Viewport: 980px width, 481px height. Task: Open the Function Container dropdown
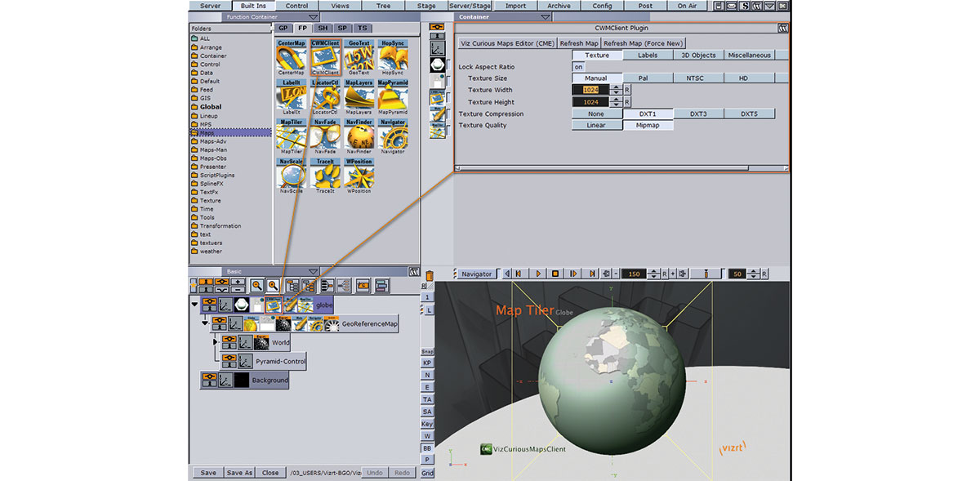(x=314, y=16)
